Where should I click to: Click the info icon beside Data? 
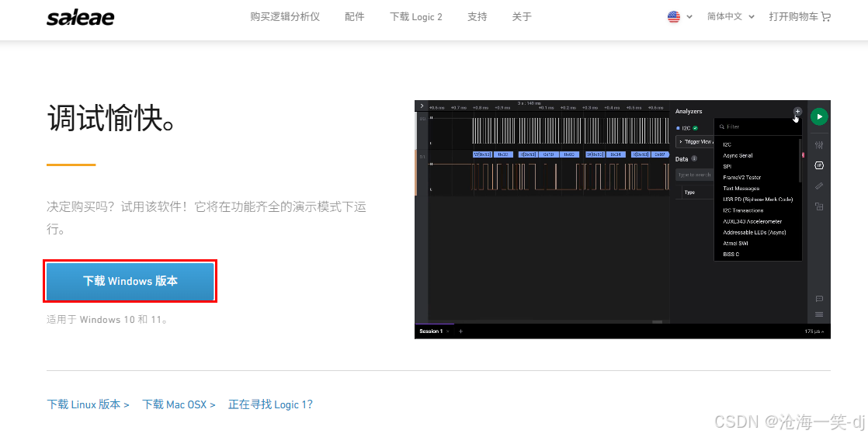point(694,159)
